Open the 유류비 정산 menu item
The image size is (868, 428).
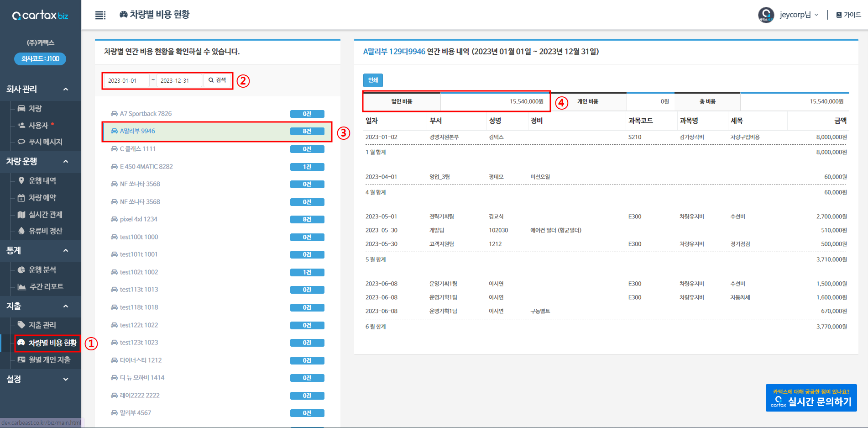pos(40,231)
